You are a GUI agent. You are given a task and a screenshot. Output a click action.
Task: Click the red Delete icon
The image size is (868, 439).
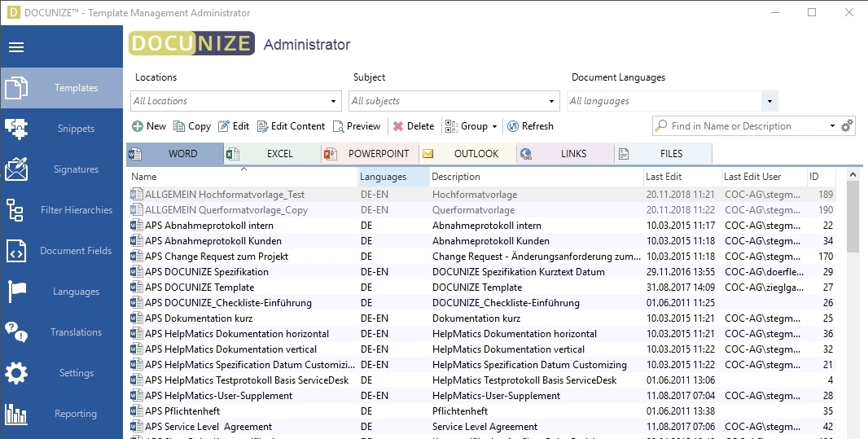398,126
